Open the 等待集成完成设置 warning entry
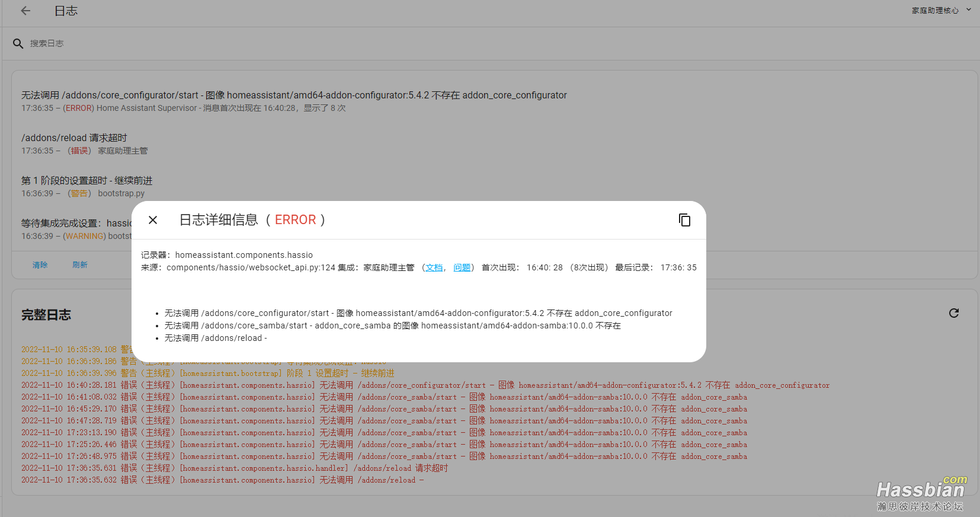Image resolution: width=980 pixels, height=517 pixels. coord(76,229)
